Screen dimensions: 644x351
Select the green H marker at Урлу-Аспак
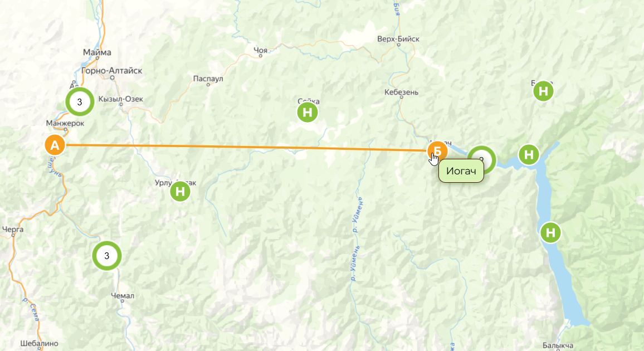180,191
